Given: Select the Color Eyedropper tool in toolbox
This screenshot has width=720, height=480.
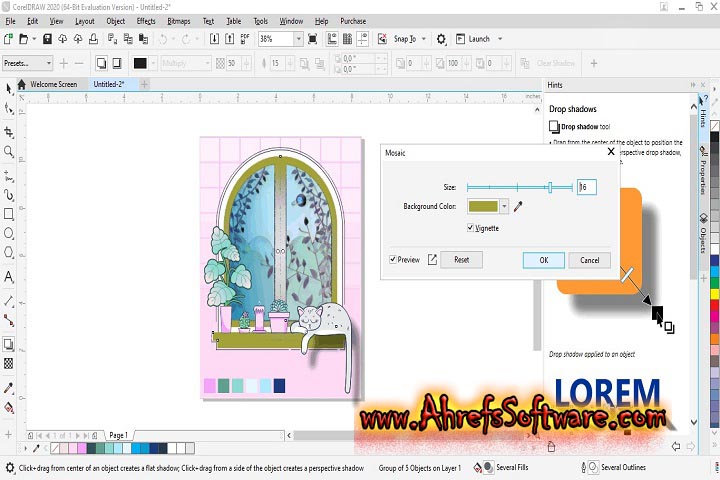Looking at the screenshot, I should click(8, 388).
